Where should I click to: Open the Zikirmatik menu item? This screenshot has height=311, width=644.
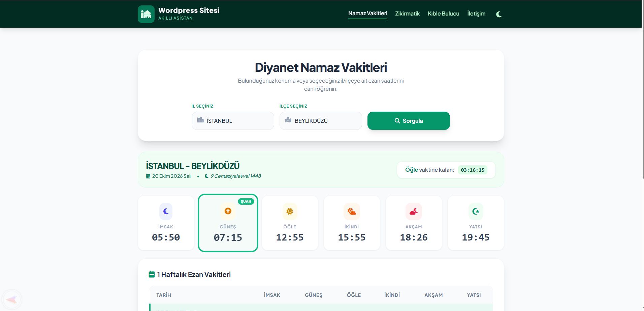(x=407, y=14)
